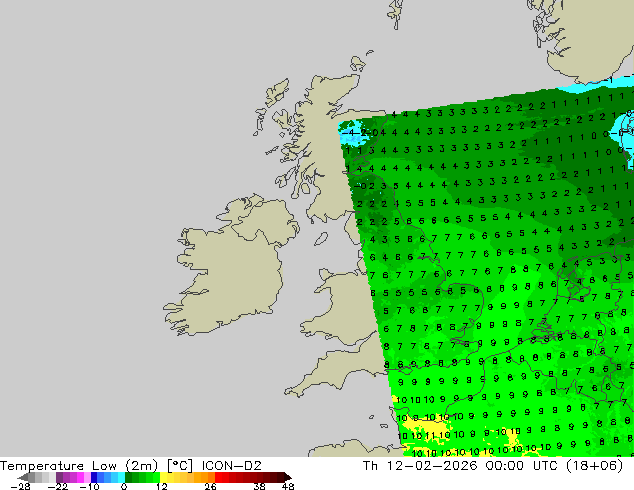
Task: Click the dark right arrow end of legend
Action: pyautogui.click(x=288, y=477)
